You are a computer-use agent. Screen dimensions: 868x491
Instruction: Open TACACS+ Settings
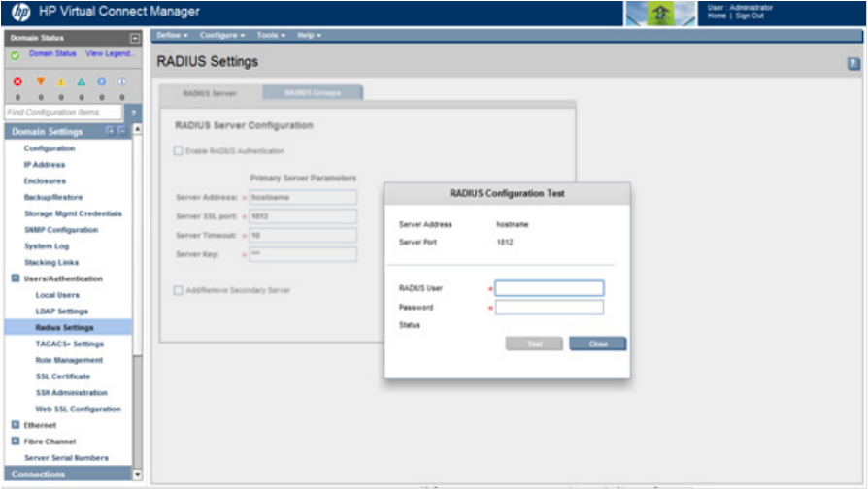point(70,344)
